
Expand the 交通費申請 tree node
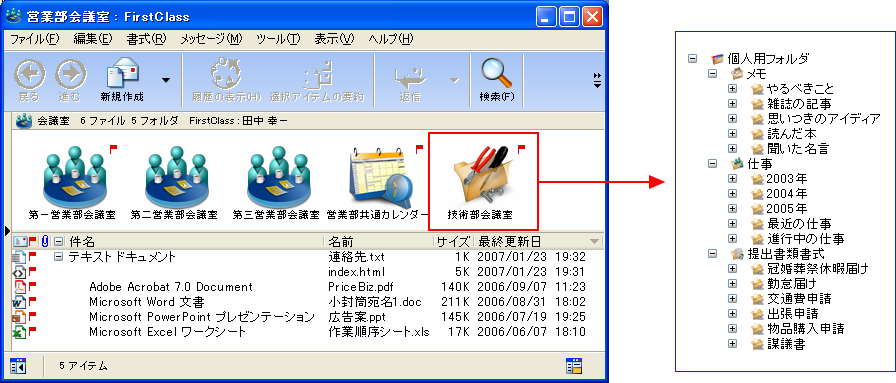tap(731, 298)
